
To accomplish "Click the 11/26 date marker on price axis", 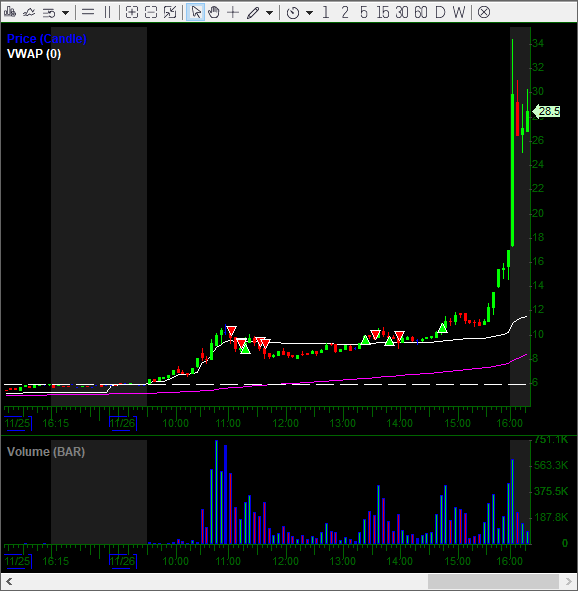I will tap(122, 423).
